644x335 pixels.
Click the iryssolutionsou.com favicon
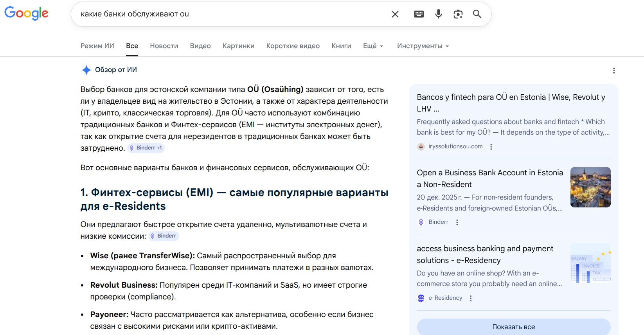421,147
